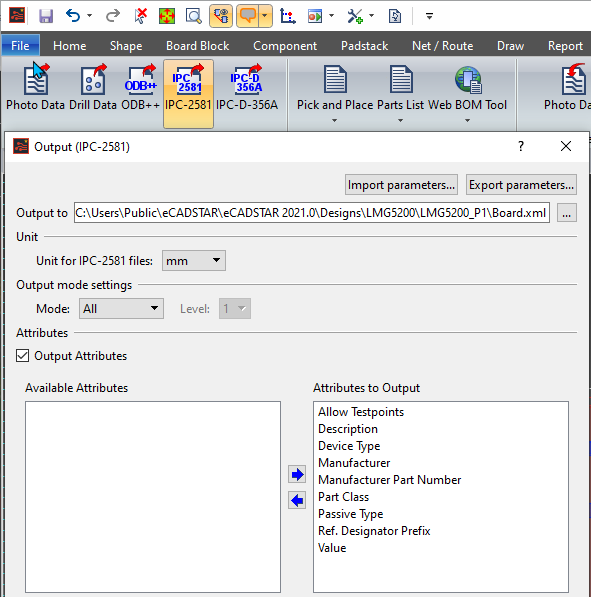The image size is (591, 597).
Task: Click the tools wrench with plus icon
Action: click(x=355, y=16)
